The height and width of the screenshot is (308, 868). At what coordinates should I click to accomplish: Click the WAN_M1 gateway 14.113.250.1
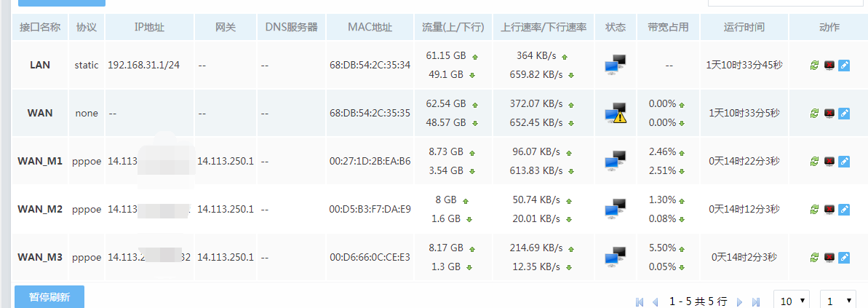pyautogui.click(x=226, y=161)
